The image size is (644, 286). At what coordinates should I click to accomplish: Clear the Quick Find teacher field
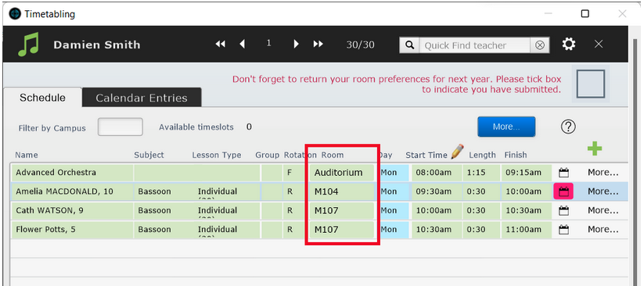[540, 45]
